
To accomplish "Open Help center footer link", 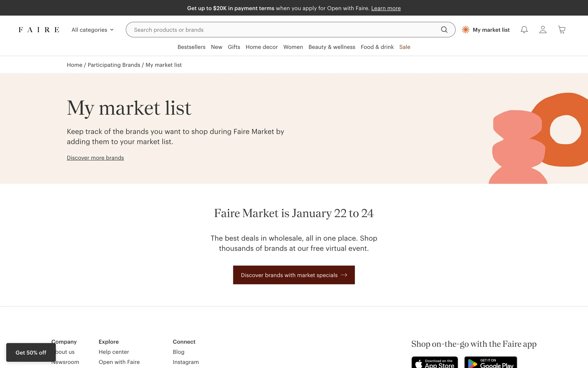I will (x=114, y=352).
